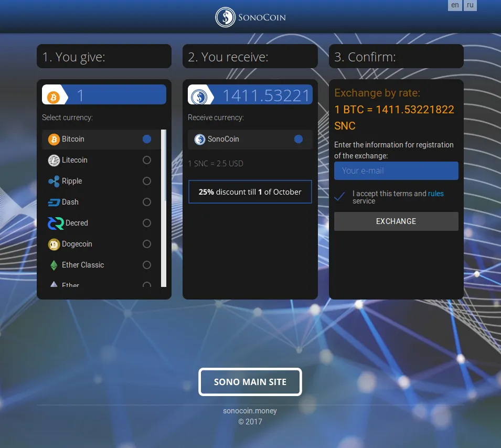
Task: Click the Decred logo icon in the list
Action: point(56,223)
